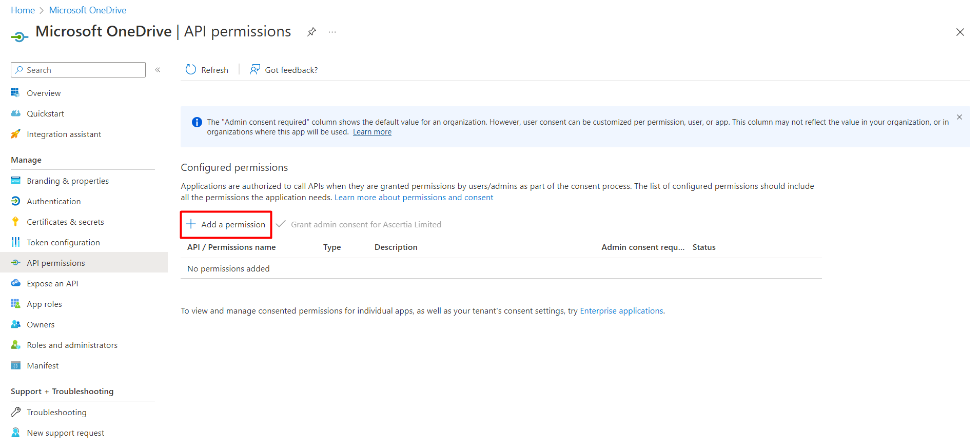Screen dimensions: 980x448
Task: Click the Status column header
Action: pos(704,247)
